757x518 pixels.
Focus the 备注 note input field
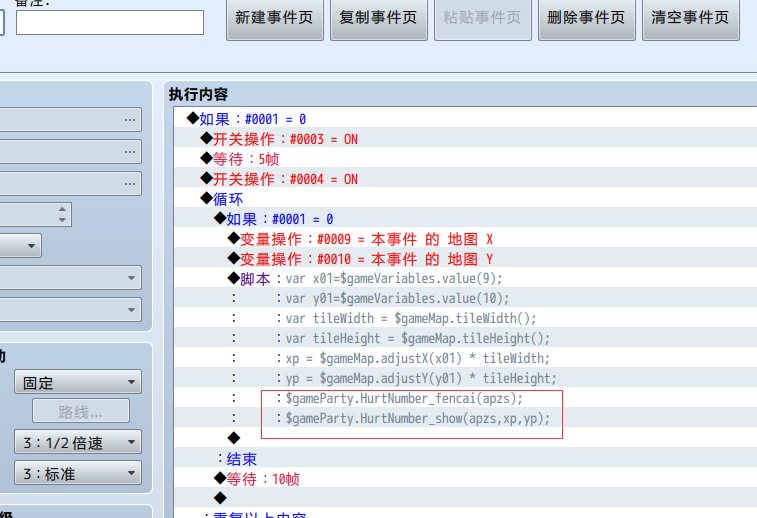tap(110, 23)
